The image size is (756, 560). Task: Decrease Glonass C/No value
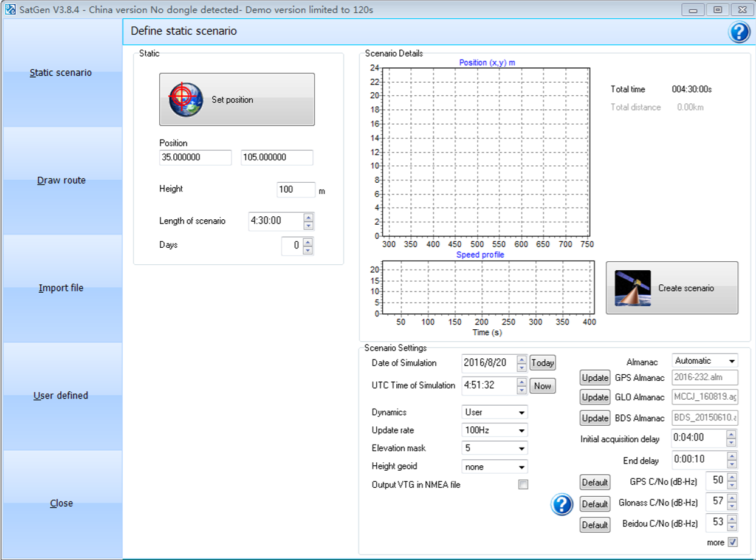click(732, 506)
